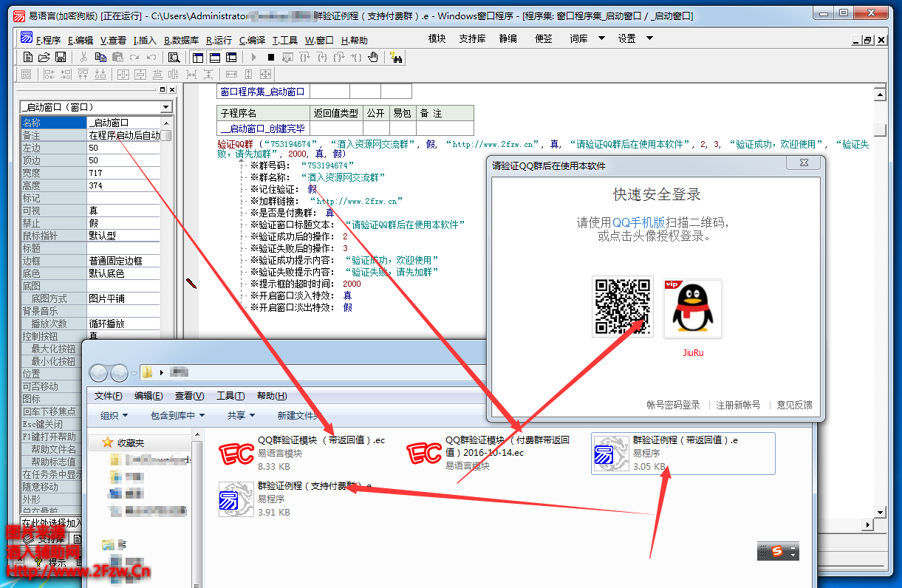Expand the _启动窗口（窗口） component combo box
The height and width of the screenshot is (588, 902).
pyautogui.click(x=165, y=107)
